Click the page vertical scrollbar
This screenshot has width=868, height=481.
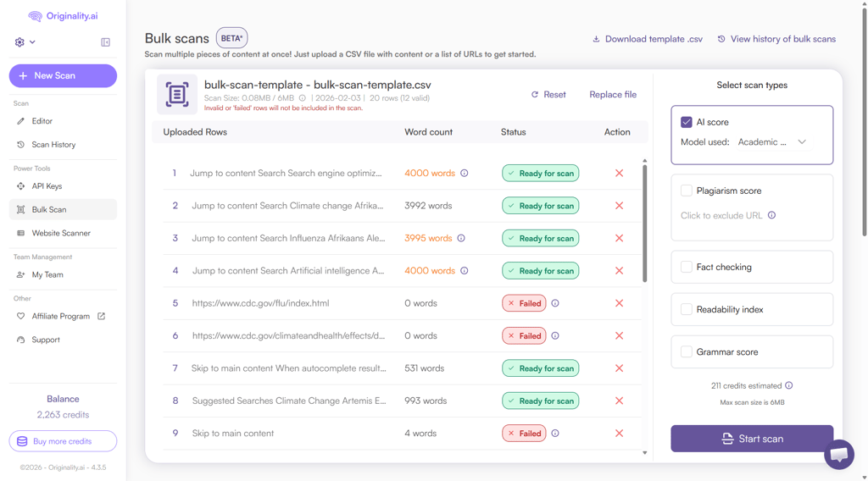[x=864, y=122]
